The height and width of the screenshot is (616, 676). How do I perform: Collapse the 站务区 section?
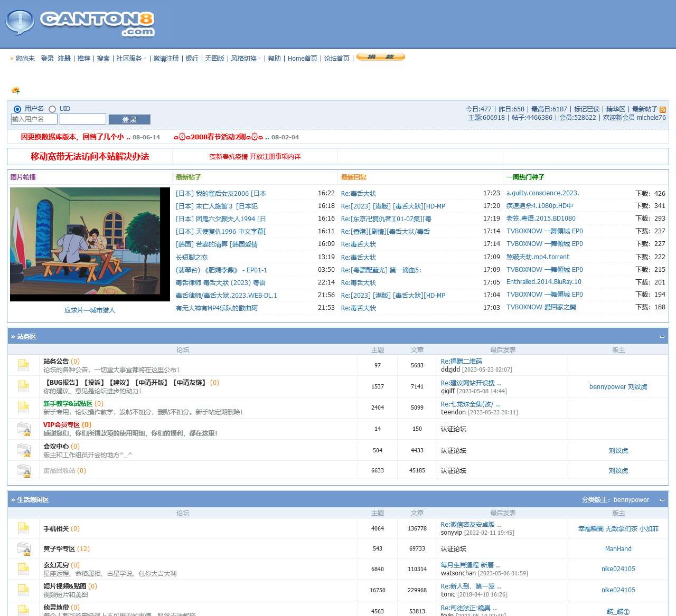coord(662,337)
